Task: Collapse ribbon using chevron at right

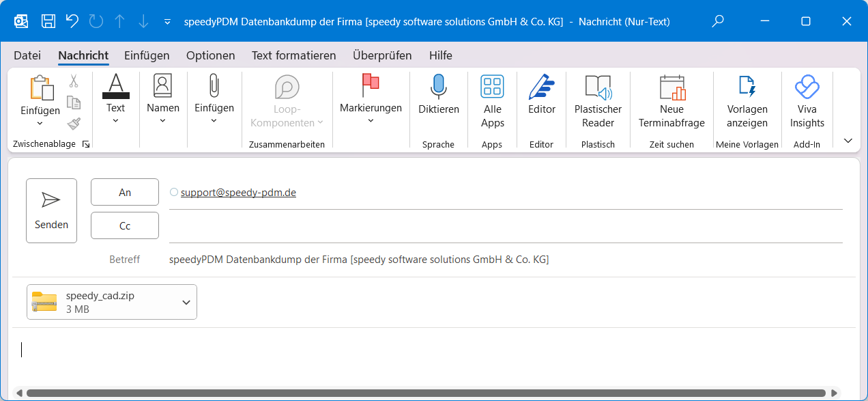Action: [x=848, y=141]
